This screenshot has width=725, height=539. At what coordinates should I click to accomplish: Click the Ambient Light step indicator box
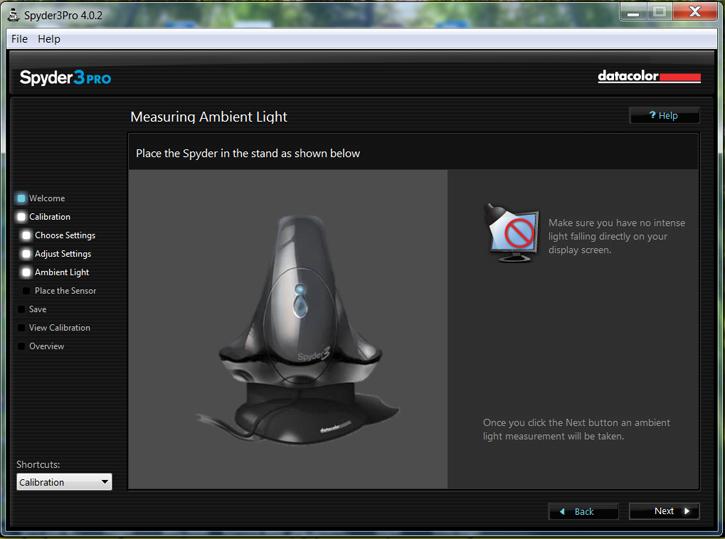[x=26, y=272]
